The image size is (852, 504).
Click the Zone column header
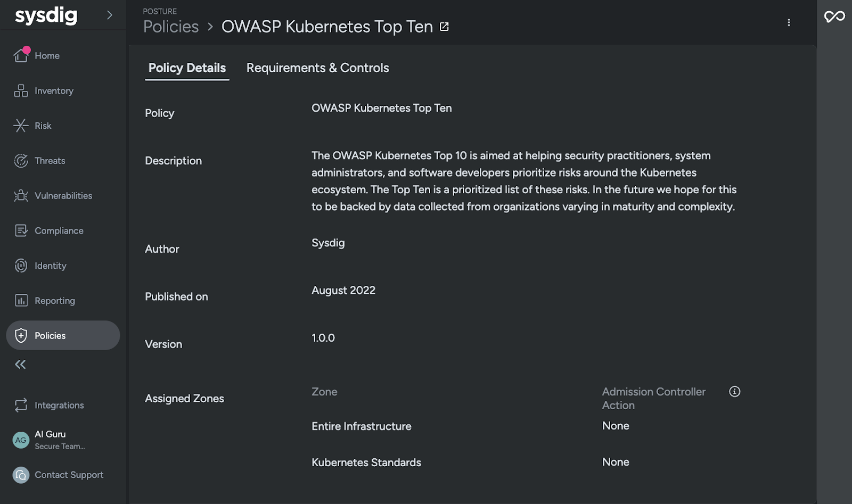click(324, 392)
